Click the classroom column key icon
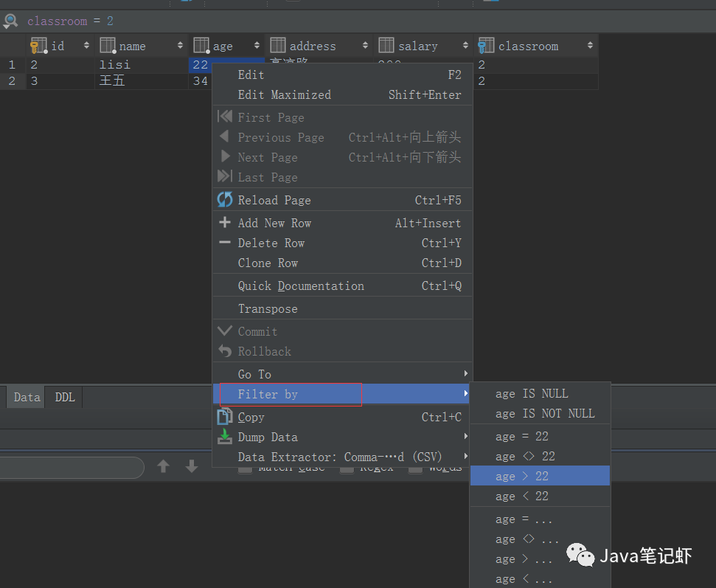The image size is (716, 588). point(486,46)
